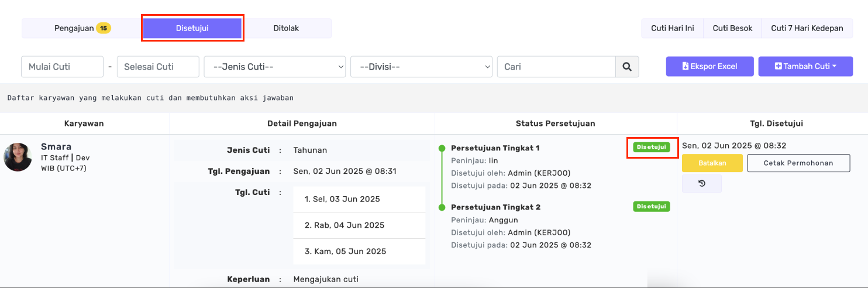Click the Disetujui badge for Tingkat 1
This screenshot has height=288, width=868.
(x=651, y=148)
